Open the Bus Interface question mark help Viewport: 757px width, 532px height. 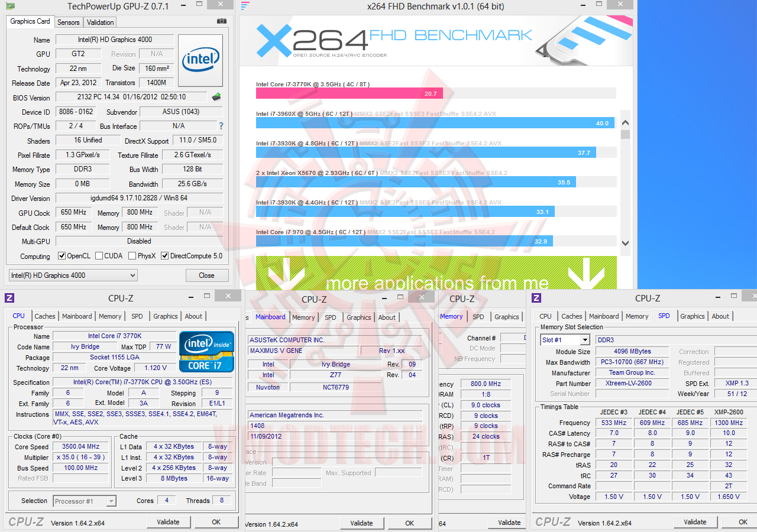(x=221, y=126)
